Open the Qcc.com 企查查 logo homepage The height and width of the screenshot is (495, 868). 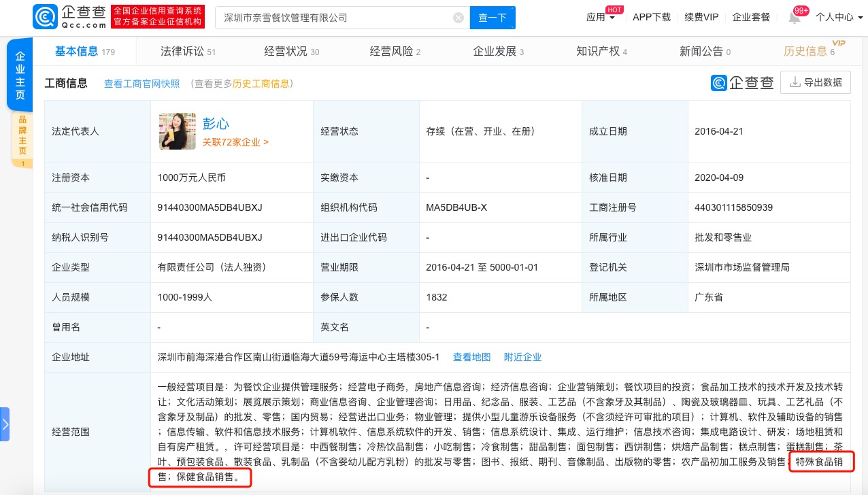69,17
